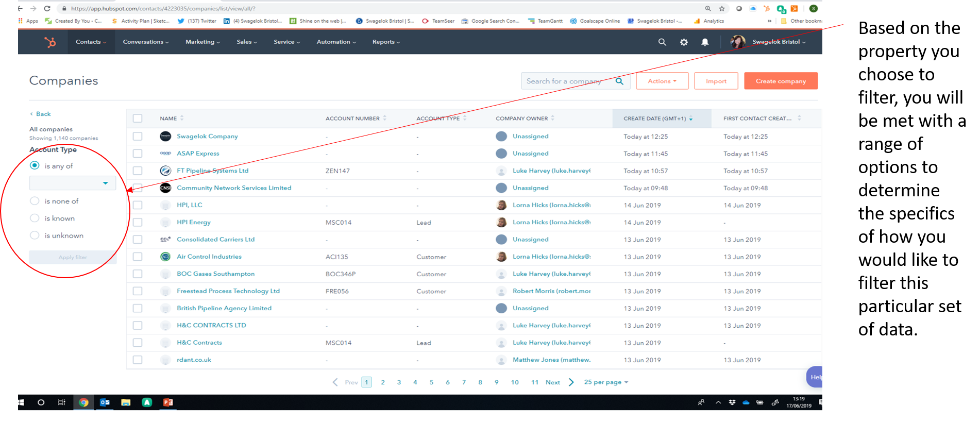980x422 pixels.
Task: Click Lorna Hicks avatar in HPI, LLC row
Action: pos(501,205)
